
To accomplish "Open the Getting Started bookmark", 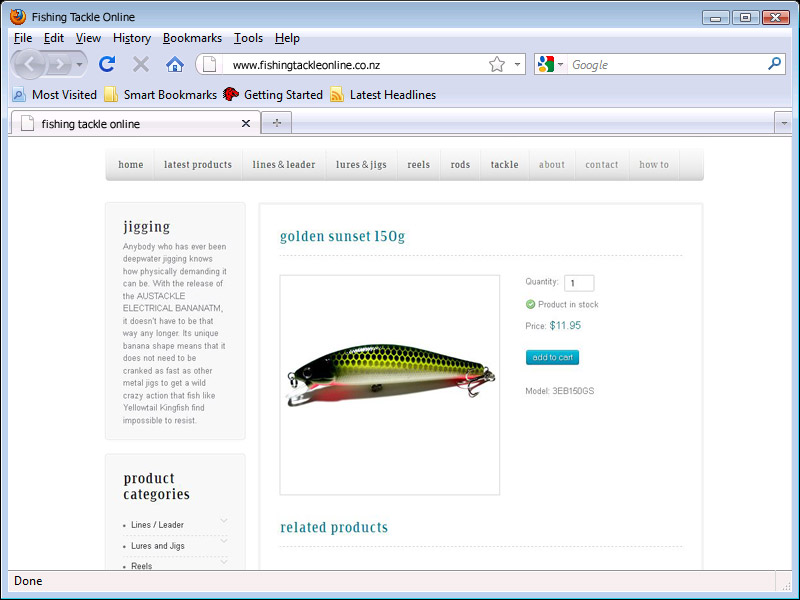I will pyautogui.click(x=273, y=95).
